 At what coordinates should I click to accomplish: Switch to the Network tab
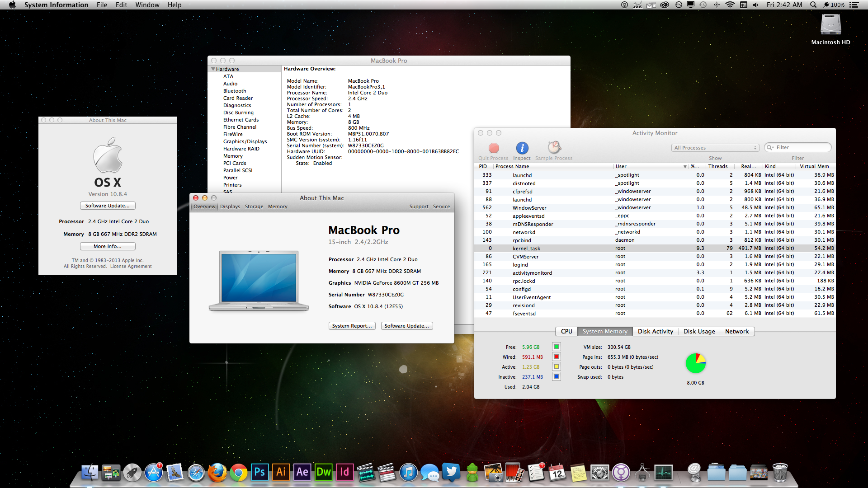(x=737, y=331)
